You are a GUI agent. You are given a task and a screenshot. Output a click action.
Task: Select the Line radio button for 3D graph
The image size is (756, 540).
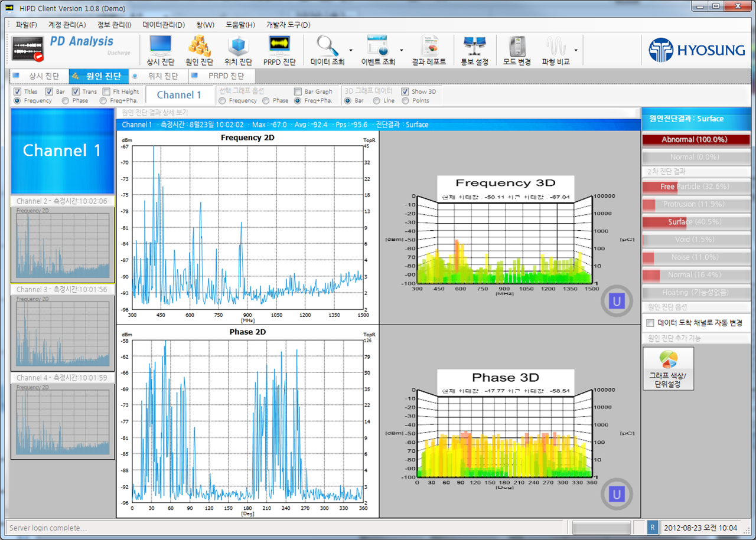(377, 100)
